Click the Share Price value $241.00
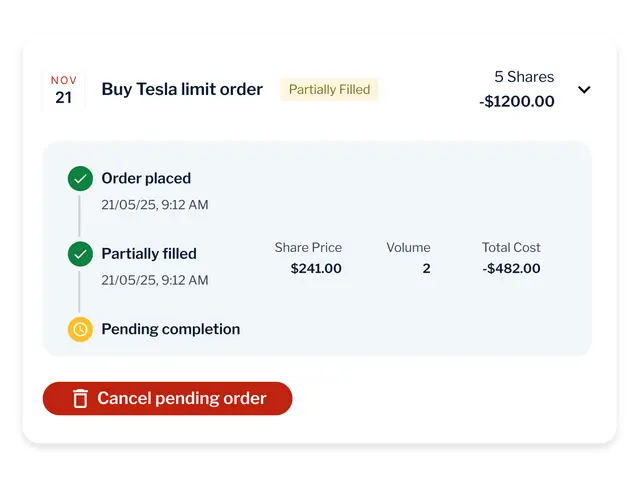This screenshot has height=480, width=640. (316, 269)
